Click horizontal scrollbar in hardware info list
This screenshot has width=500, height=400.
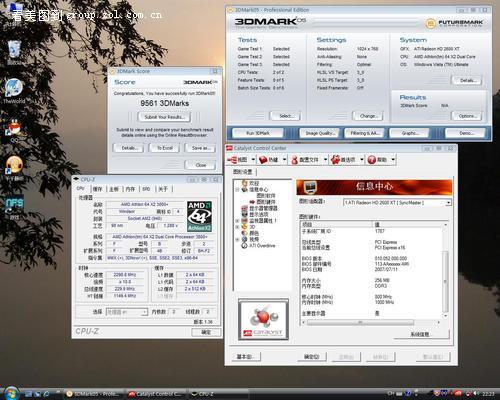click(x=361, y=322)
